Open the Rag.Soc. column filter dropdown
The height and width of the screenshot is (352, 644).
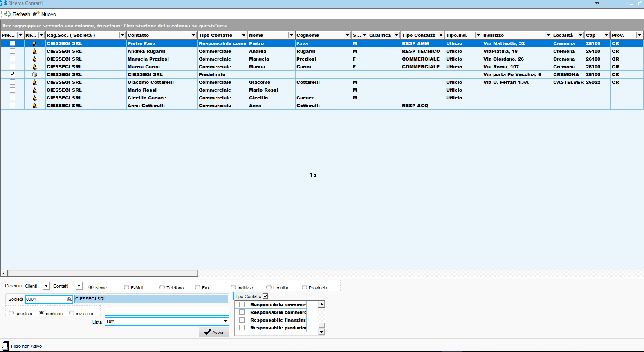(x=122, y=35)
